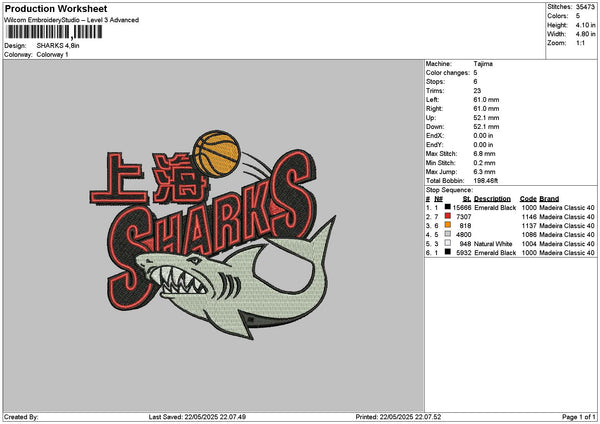Screen dimensions: 600x424
Task: Click the gray swatch for thread 1086
Action: (x=447, y=234)
